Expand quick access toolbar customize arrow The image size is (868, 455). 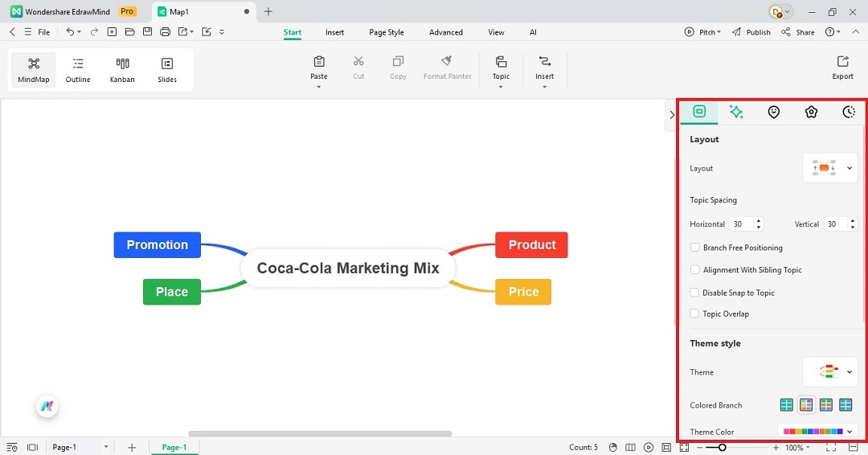[x=222, y=32]
